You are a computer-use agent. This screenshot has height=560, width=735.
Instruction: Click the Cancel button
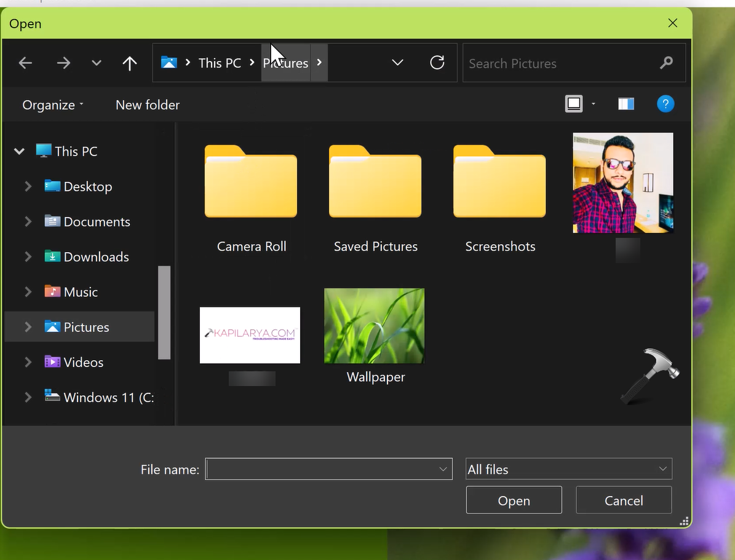[623, 500]
